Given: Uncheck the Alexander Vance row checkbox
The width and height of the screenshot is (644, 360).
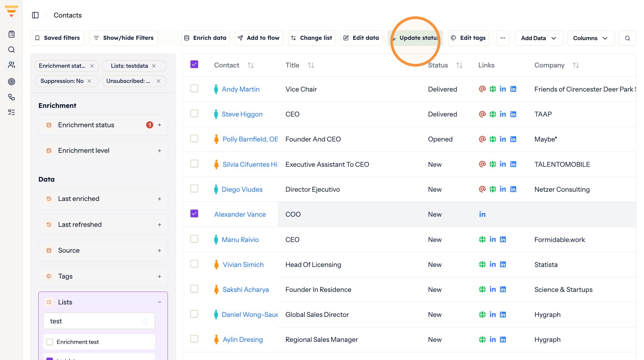Looking at the screenshot, I should [x=194, y=214].
